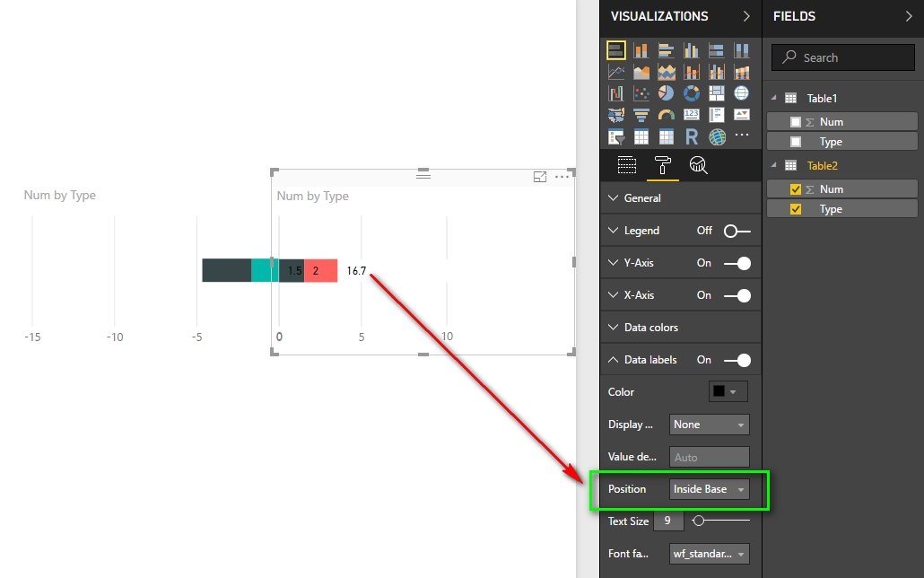Viewport: 924px width, 578px height.
Task: Uncheck the Num field under Table2
Action: 796,189
